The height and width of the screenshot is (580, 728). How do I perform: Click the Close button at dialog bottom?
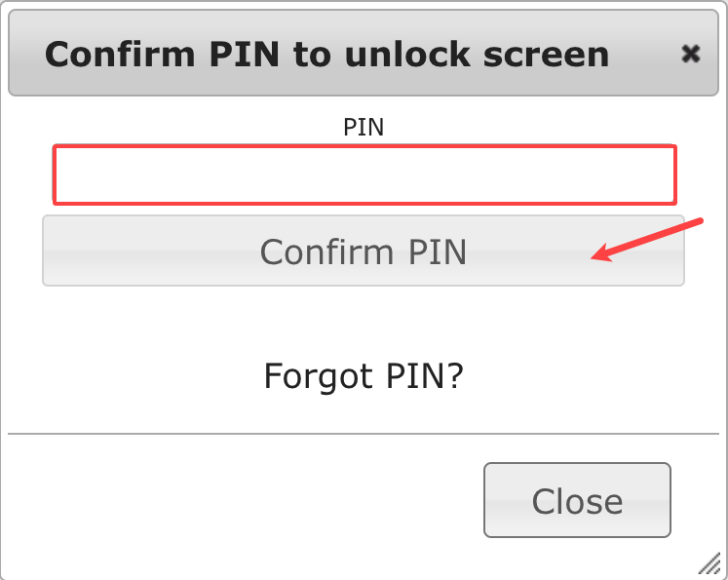577,500
